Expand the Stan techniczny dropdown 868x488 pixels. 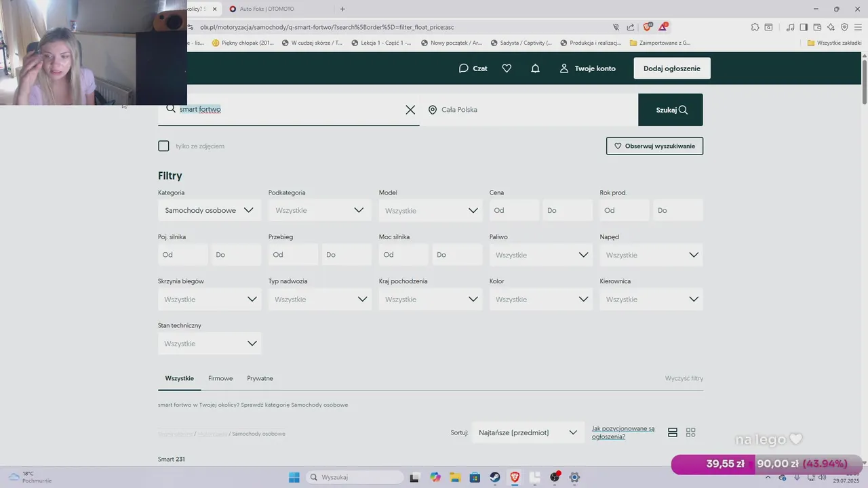coord(210,344)
